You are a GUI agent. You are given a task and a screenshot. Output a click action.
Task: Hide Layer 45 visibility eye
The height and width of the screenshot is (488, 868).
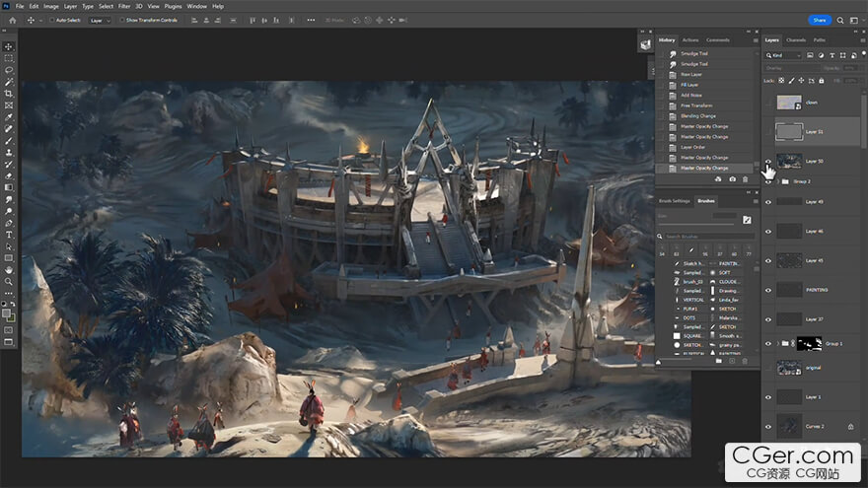click(768, 260)
